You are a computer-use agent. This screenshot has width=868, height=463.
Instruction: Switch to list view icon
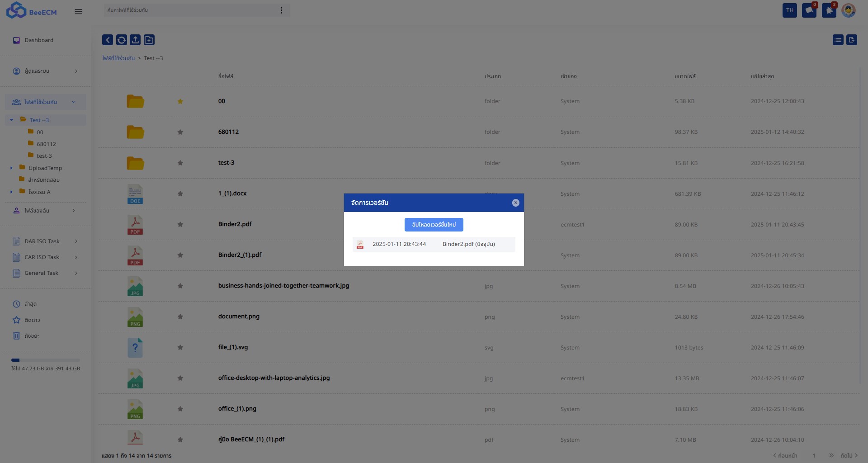click(x=838, y=40)
